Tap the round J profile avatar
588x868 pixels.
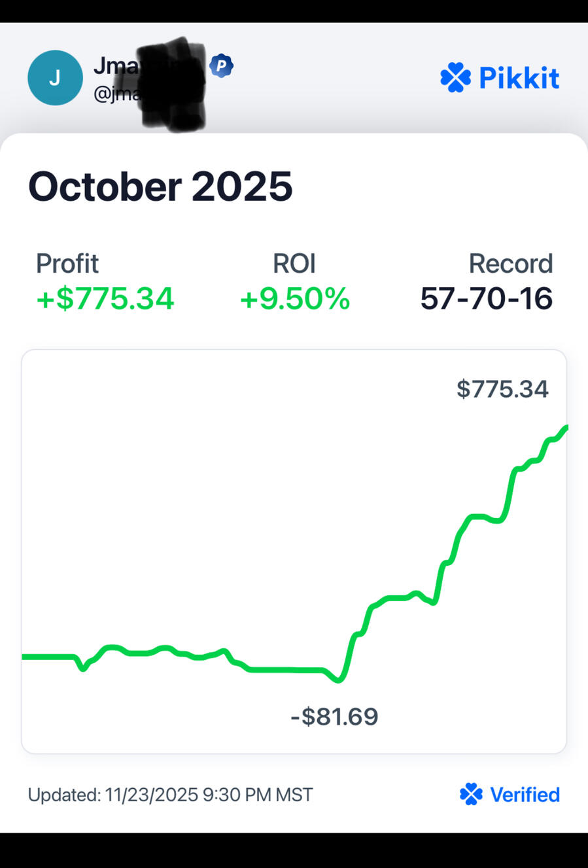pyautogui.click(x=55, y=78)
